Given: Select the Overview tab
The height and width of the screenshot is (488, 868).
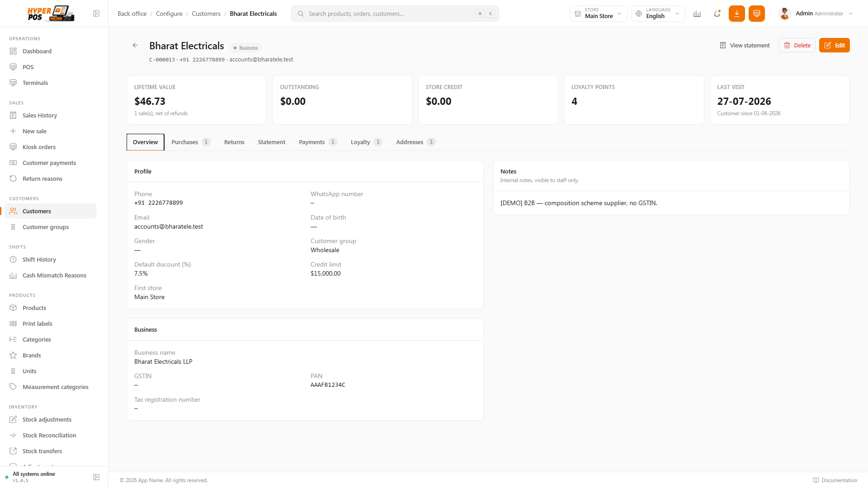Looking at the screenshot, I should point(146,142).
